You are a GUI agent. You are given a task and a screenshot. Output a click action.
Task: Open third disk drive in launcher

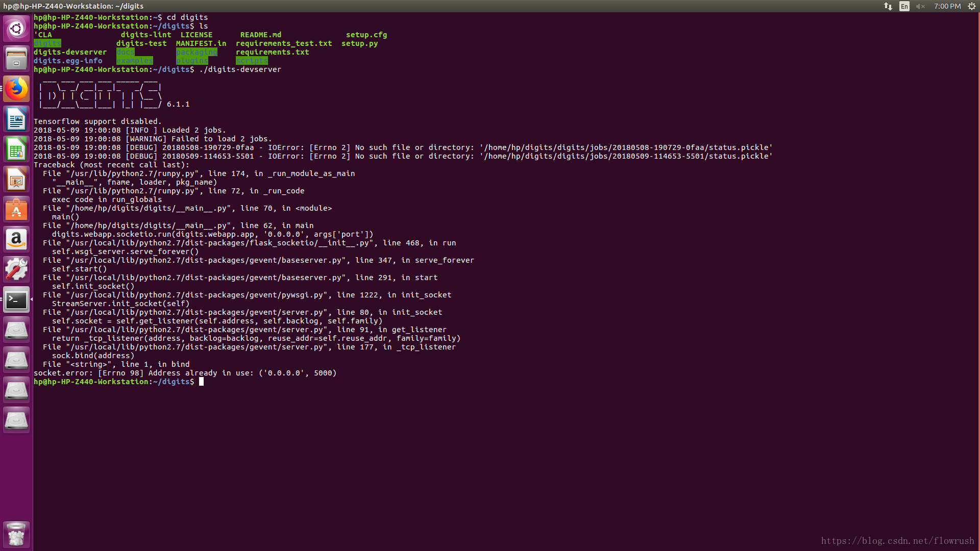point(16,390)
